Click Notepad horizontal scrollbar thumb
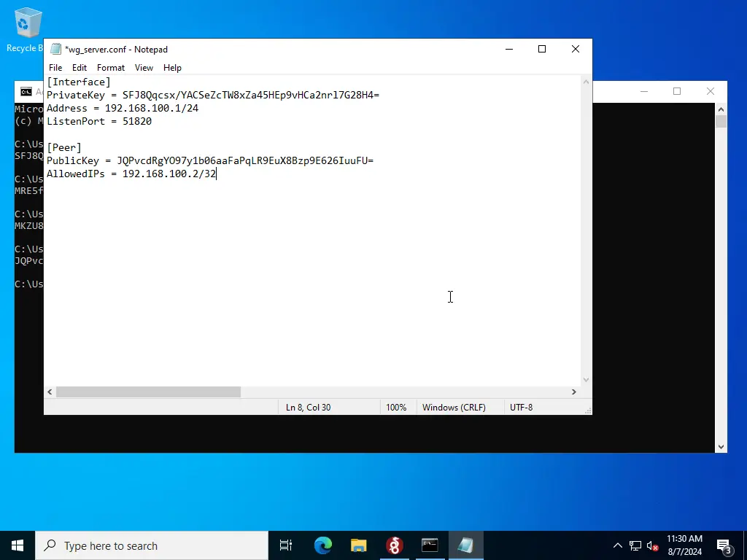The width and height of the screenshot is (747, 560). (148, 392)
